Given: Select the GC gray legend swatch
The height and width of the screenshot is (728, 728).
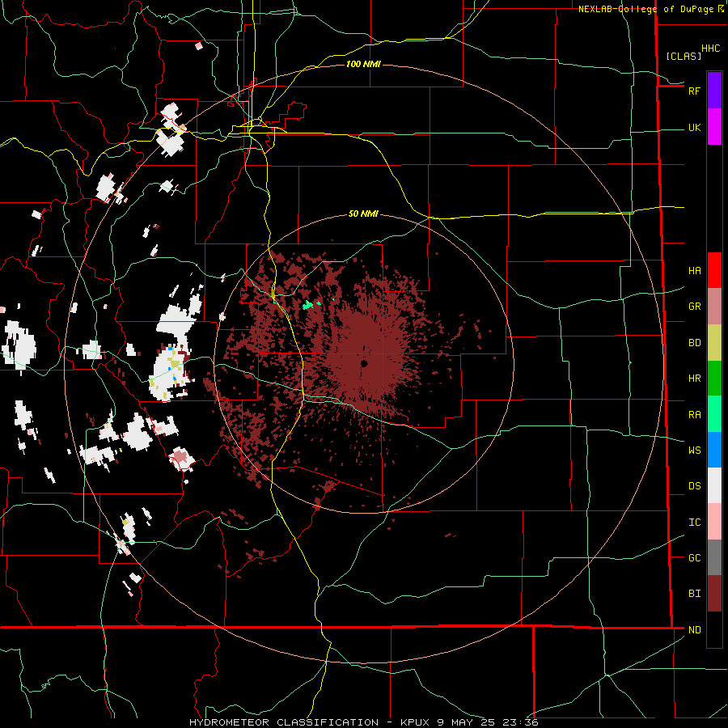Looking at the screenshot, I should [x=714, y=557].
